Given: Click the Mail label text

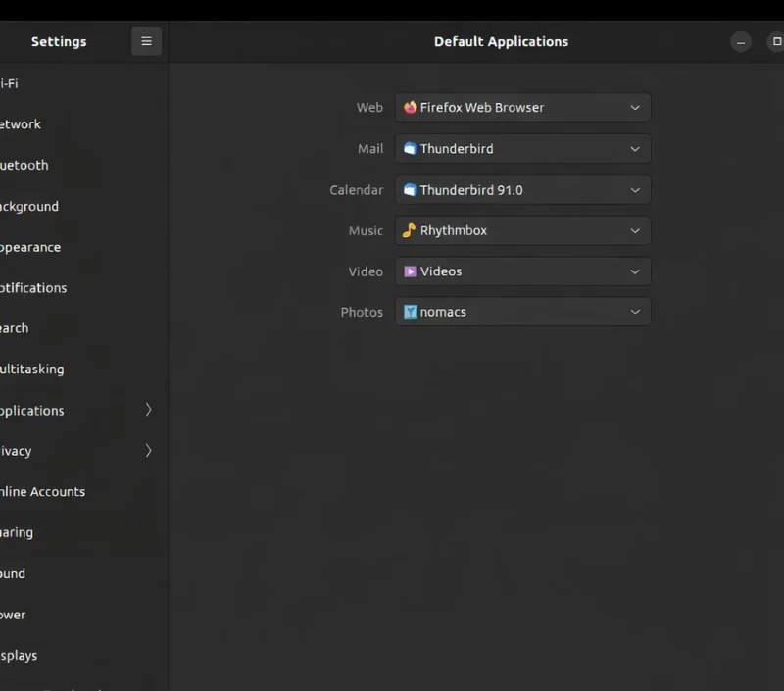Looking at the screenshot, I should (370, 149).
